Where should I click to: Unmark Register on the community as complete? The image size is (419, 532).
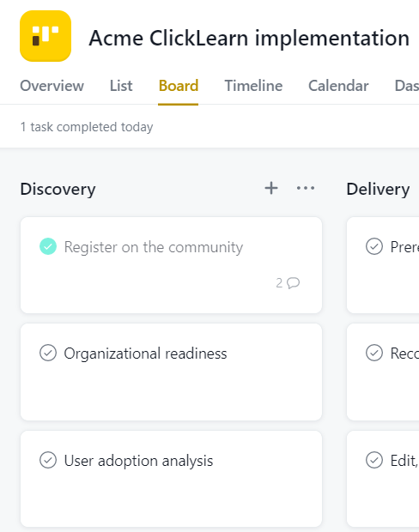(48, 246)
